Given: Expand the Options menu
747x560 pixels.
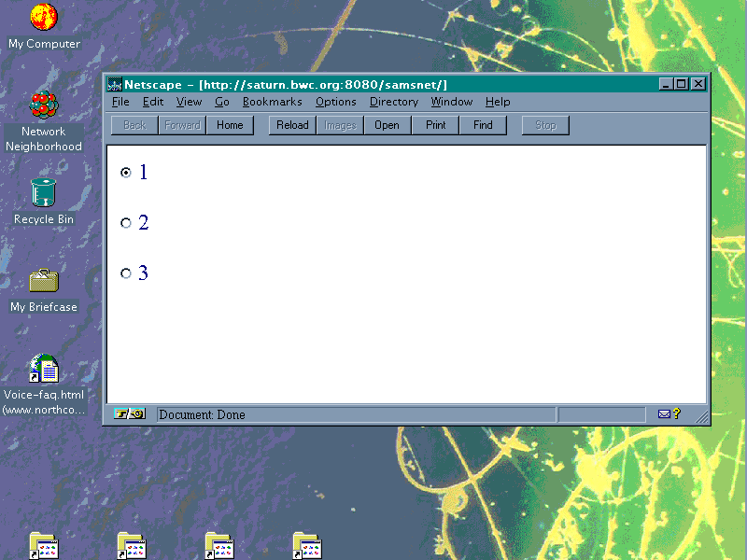Looking at the screenshot, I should pos(335,102).
